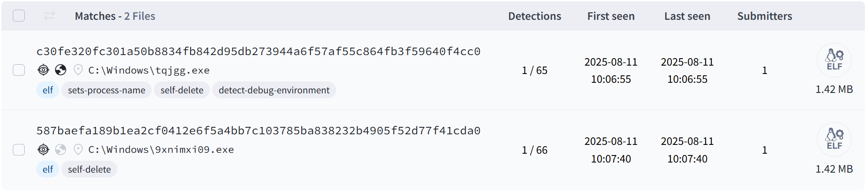Click location pin icon on 9xnimxi09.exe row

(x=78, y=149)
